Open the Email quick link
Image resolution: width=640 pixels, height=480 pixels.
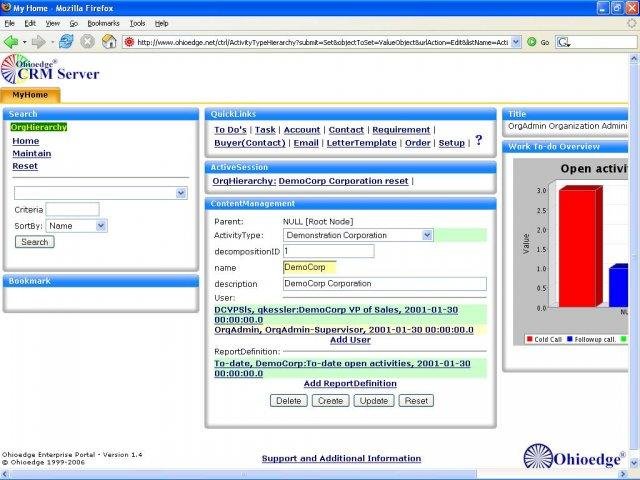306,143
